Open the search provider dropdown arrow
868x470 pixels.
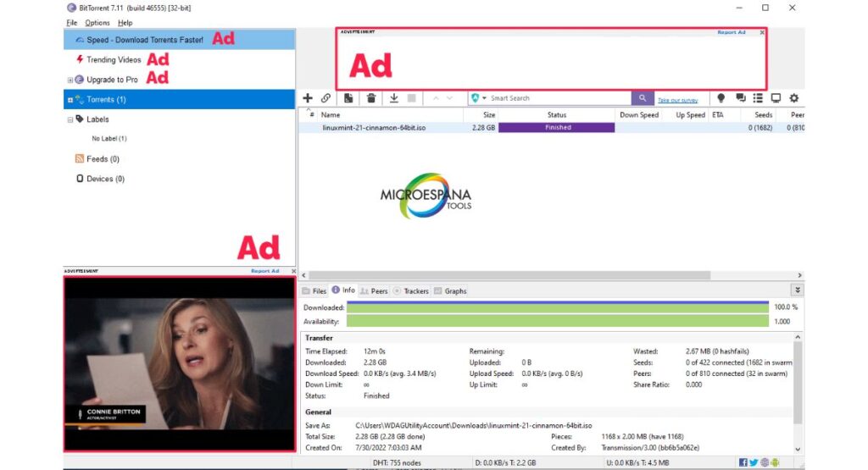click(x=484, y=98)
